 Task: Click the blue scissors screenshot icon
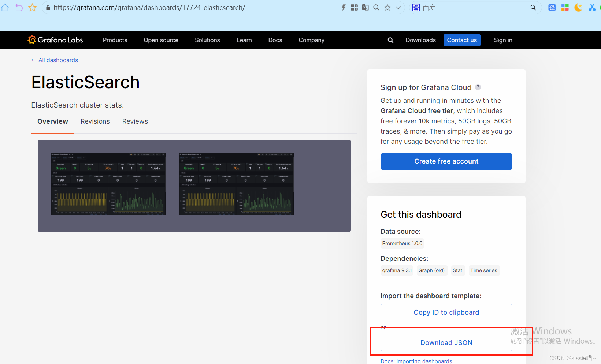pos(592,8)
